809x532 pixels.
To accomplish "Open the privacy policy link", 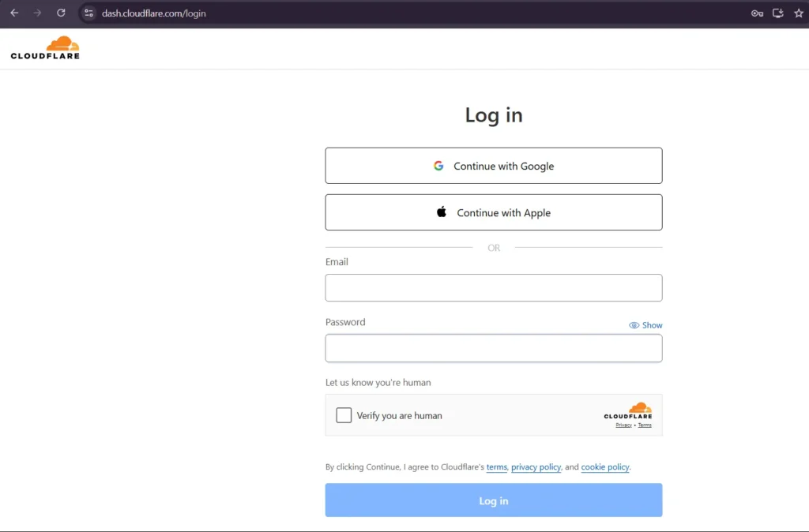I will click(x=536, y=466).
